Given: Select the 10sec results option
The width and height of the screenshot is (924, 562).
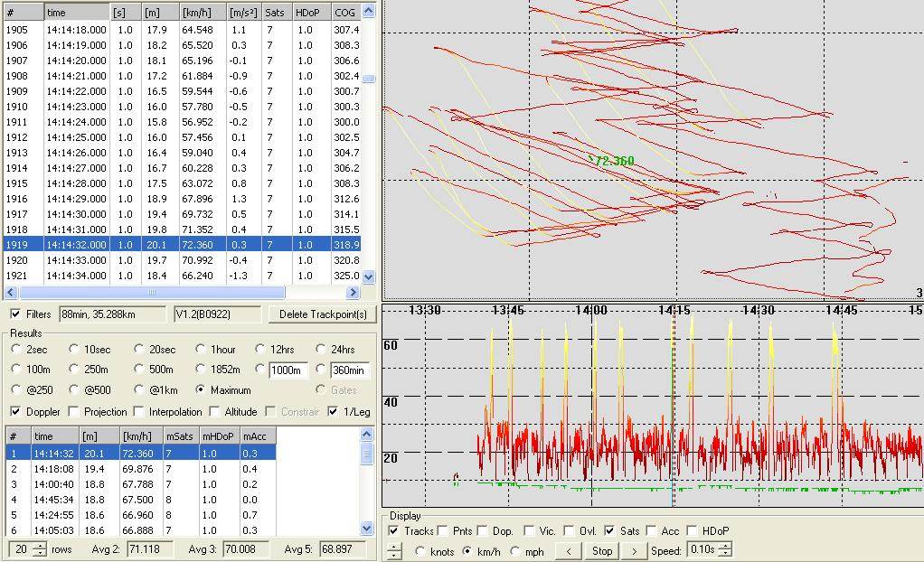Looking at the screenshot, I should coord(76,349).
